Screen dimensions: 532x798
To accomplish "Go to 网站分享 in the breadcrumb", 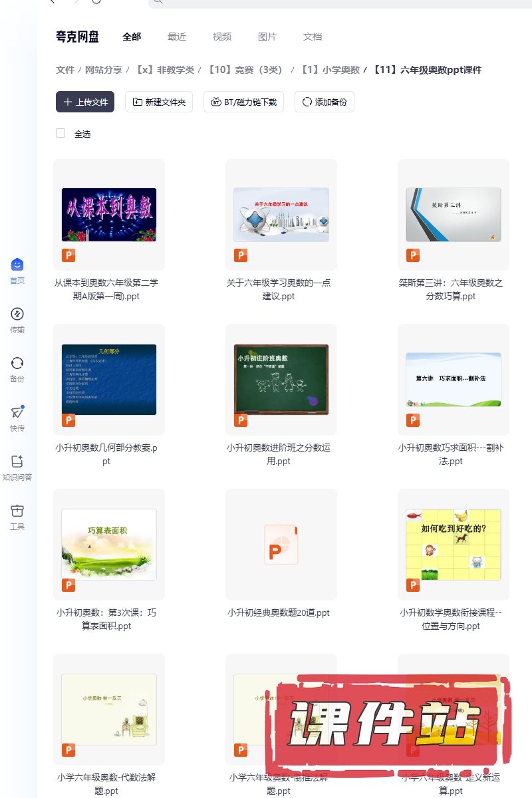I will 103,70.
